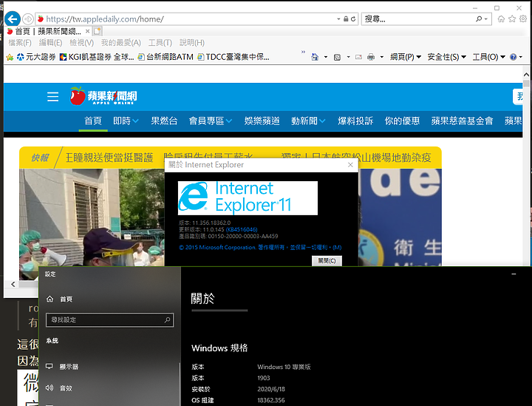532x406 pixels.
Task: Open the 元大證券 favorite link
Action: tap(36, 57)
